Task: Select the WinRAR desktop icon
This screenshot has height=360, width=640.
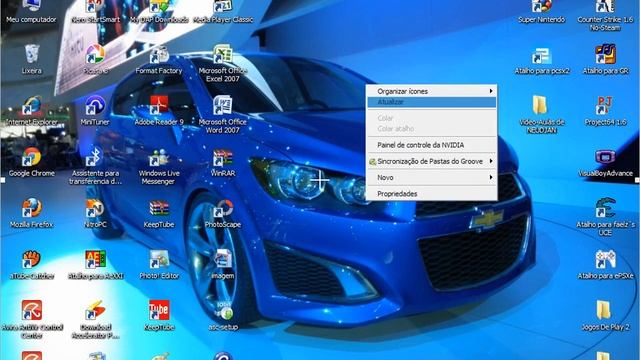Action: (223, 157)
